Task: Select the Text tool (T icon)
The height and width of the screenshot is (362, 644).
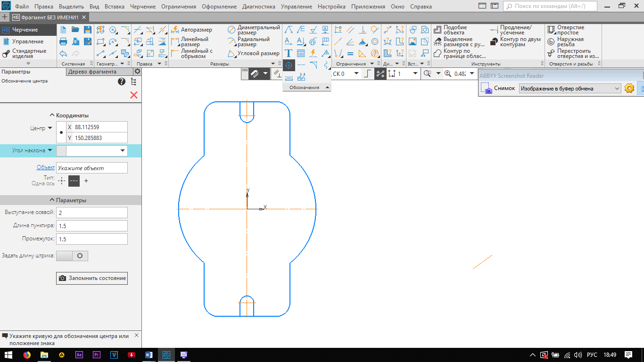Action: 289,53
